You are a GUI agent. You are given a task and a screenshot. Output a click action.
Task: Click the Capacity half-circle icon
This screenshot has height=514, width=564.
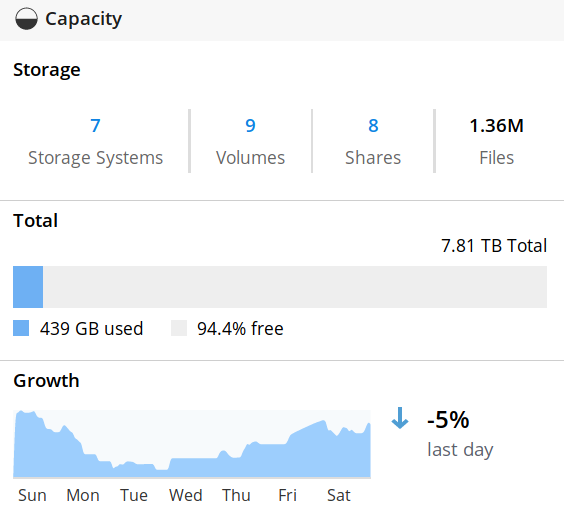pyautogui.click(x=26, y=19)
